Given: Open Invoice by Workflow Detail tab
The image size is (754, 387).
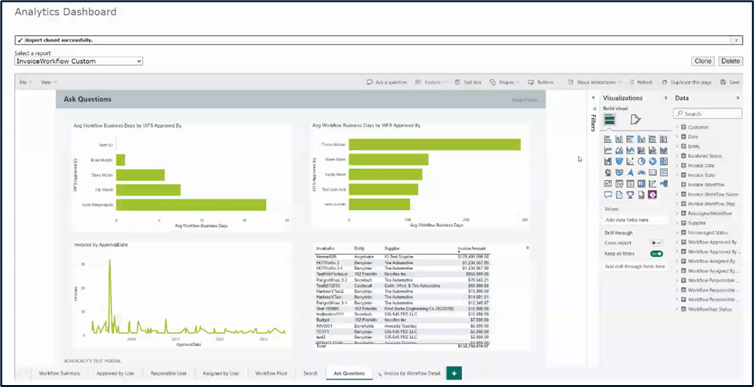Looking at the screenshot, I should pos(409,373).
